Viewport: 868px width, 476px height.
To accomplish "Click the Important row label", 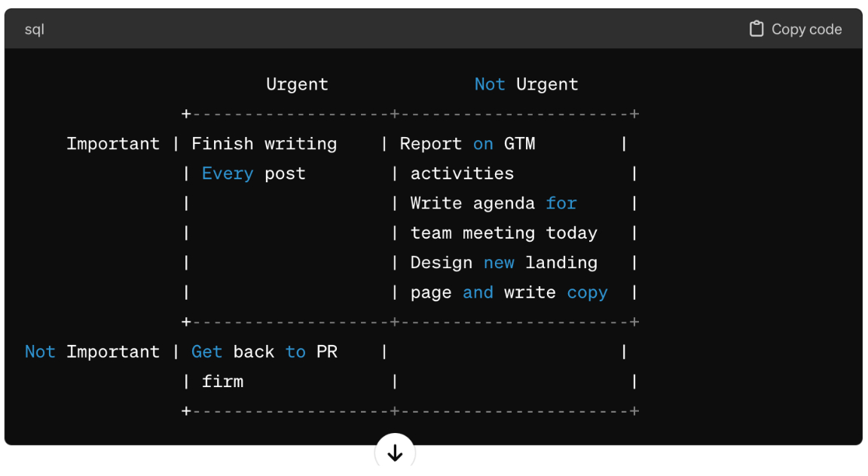I will (x=113, y=144).
